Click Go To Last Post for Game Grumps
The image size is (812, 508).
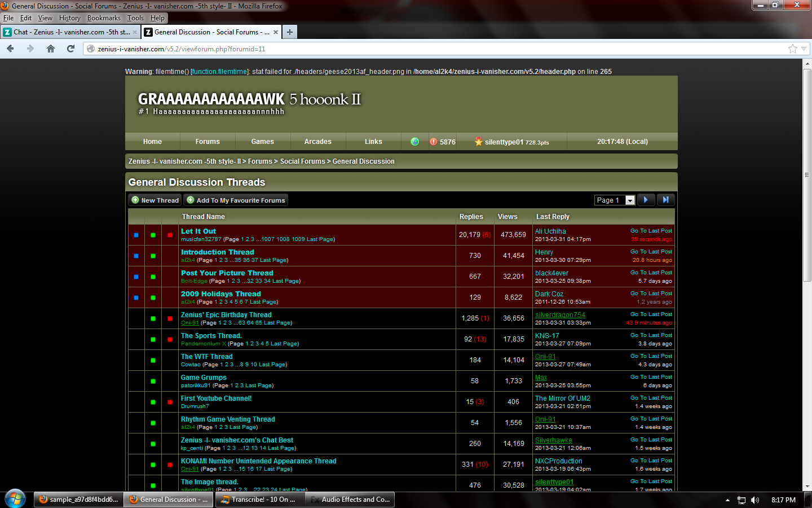tap(651, 377)
